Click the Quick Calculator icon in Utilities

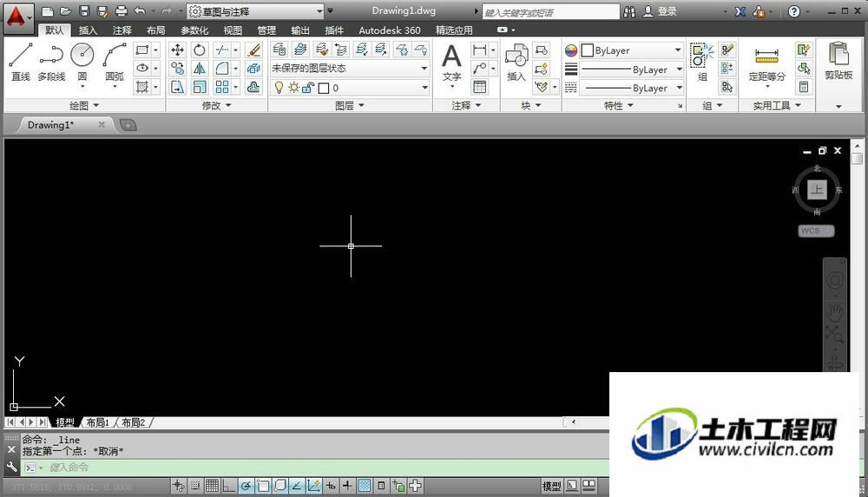pos(803,87)
